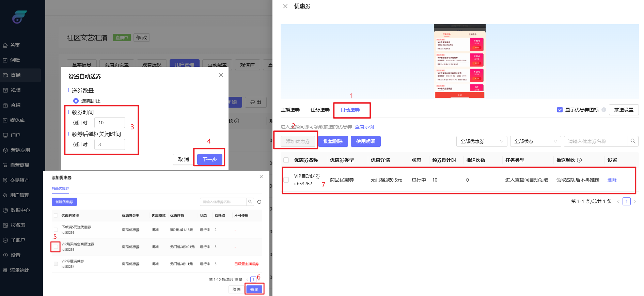Viewport: 644px width, 296px height.
Task: Click the home icon in sidebar
Action: click(x=5, y=45)
